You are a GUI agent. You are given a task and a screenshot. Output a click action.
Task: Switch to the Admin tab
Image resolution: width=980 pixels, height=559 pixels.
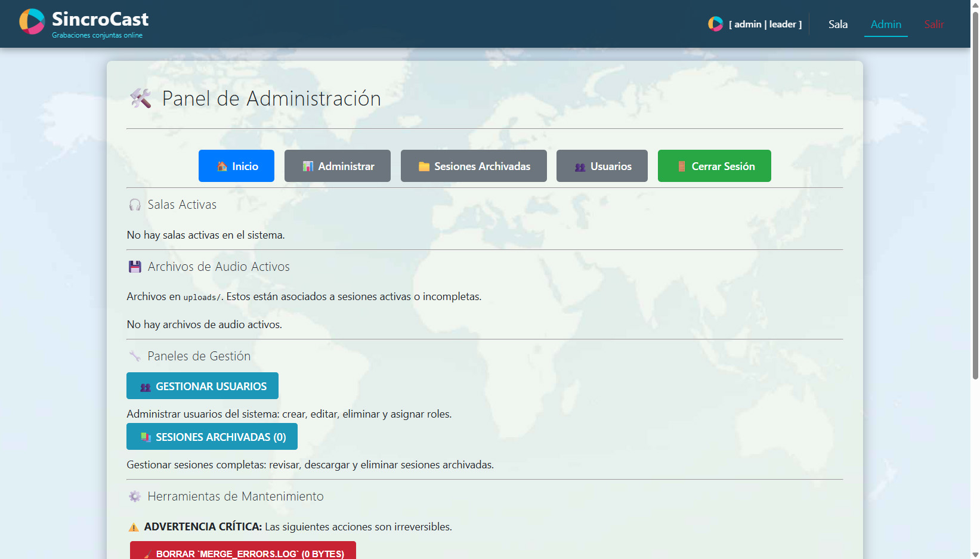(x=886, y=24)
